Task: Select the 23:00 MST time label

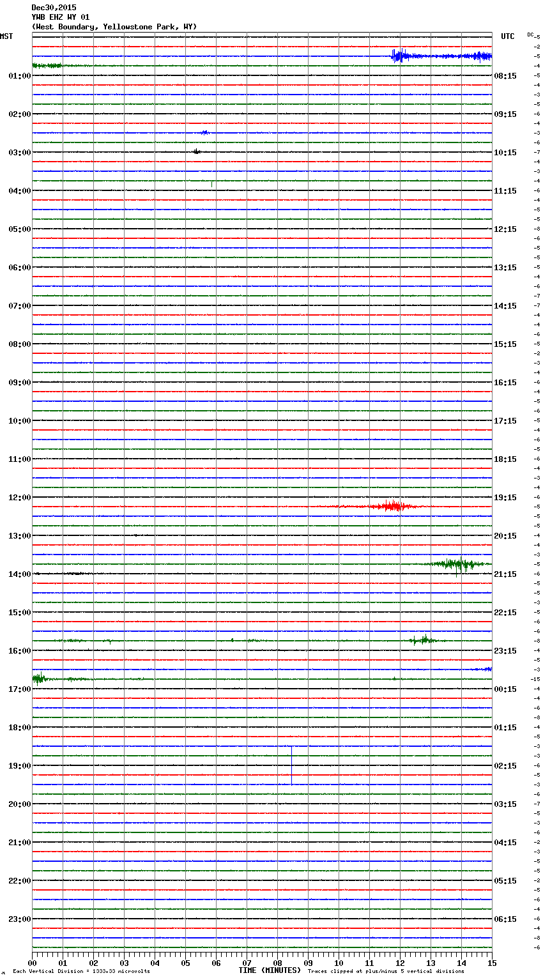Action: coord(20,919)
